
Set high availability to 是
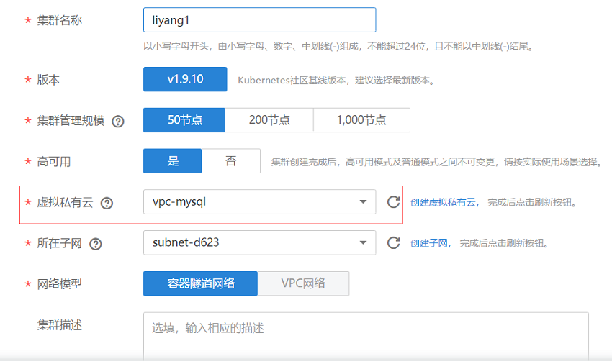pos(173,160)
